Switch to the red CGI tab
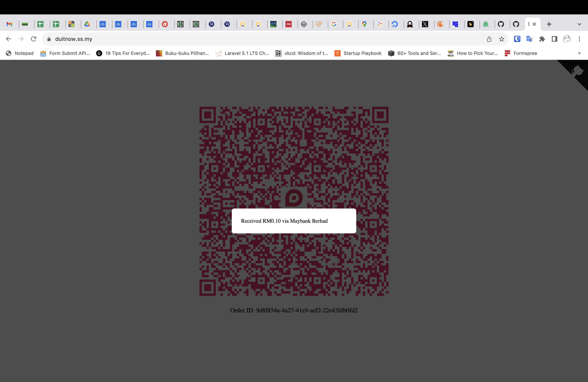 click(289, 24)
